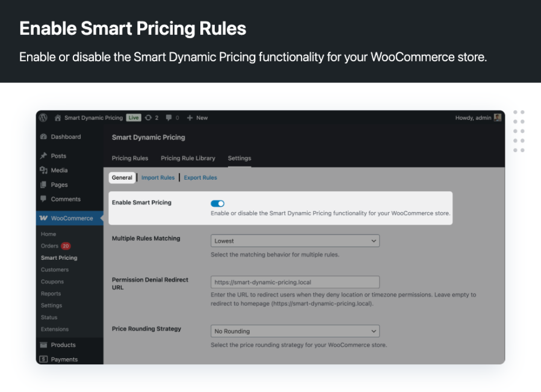Click the WordPress logo icon

coord(43,118)
